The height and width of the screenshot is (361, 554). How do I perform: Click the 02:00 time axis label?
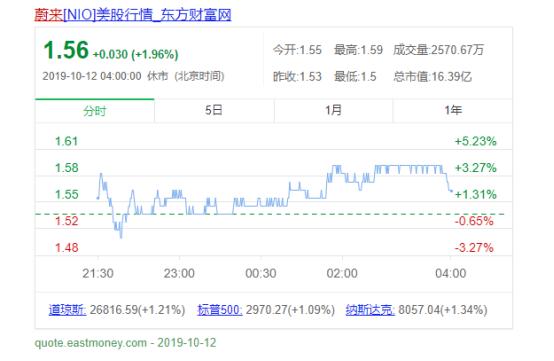(x=342, y=273)
